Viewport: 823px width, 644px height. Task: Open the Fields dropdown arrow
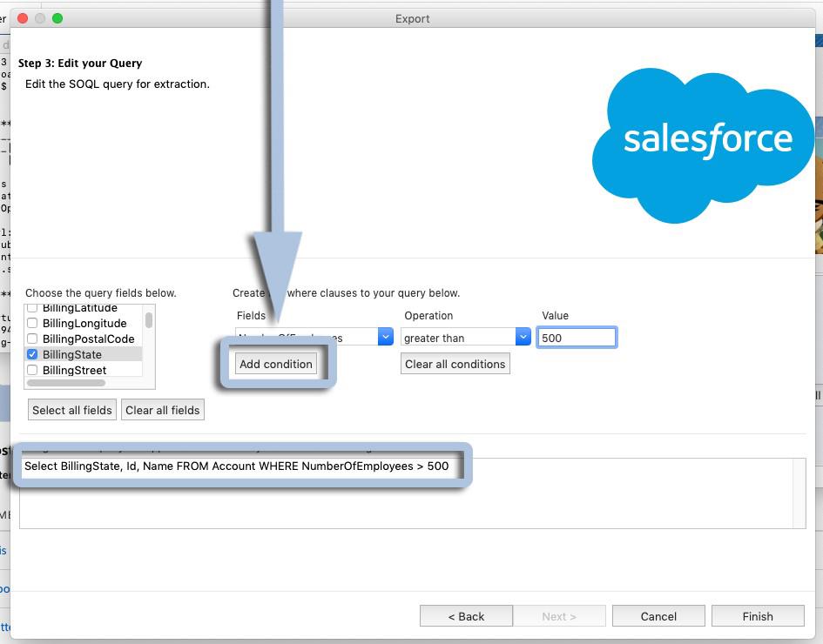(x=385, y=338)
